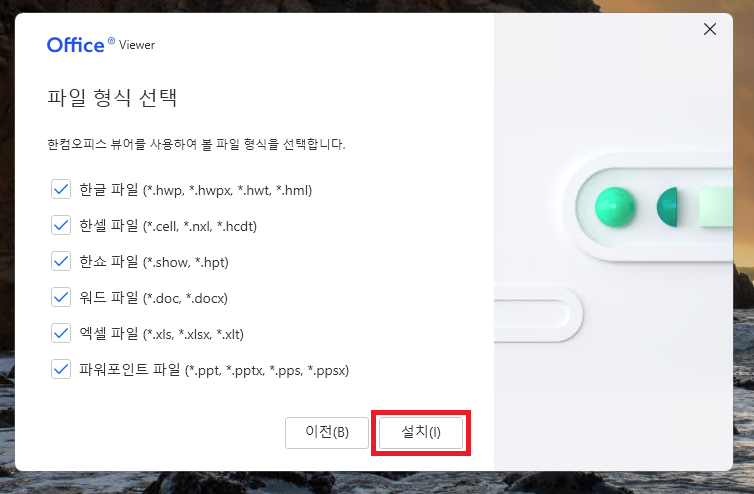Toggle the 한셀 파일 (*.cell) checkbox
This screenshot has width=754, height=494.
pyautogui.click(x=61, y=225)
